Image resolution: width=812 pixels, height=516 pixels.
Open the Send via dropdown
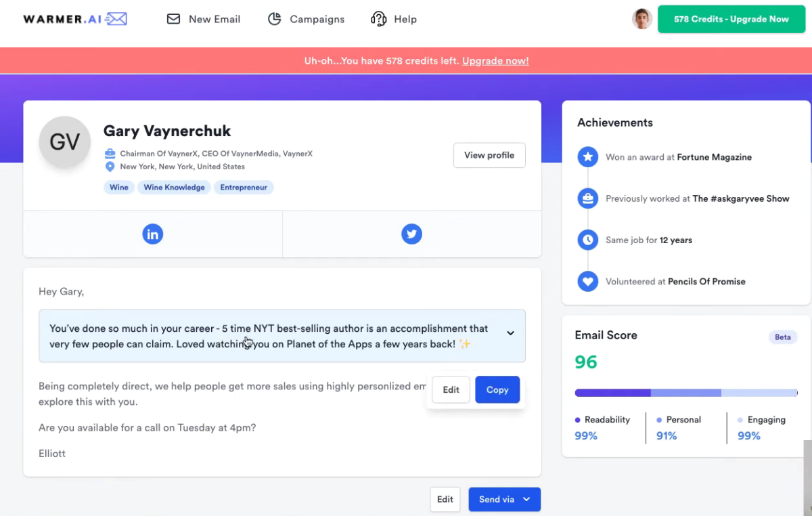[x=505, y=500]
